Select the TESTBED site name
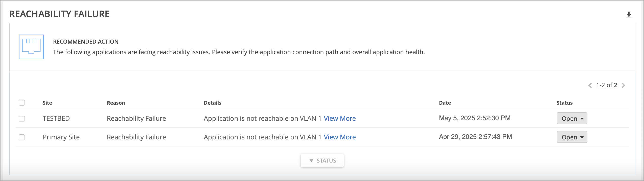Viewport: 644px width, 181px height. click(56, 118)
